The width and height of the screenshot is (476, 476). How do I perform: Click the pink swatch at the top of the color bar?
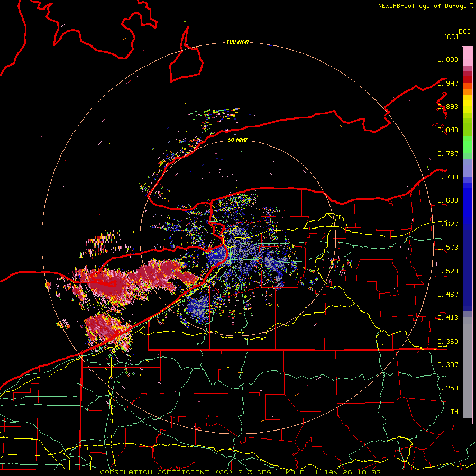467,57
